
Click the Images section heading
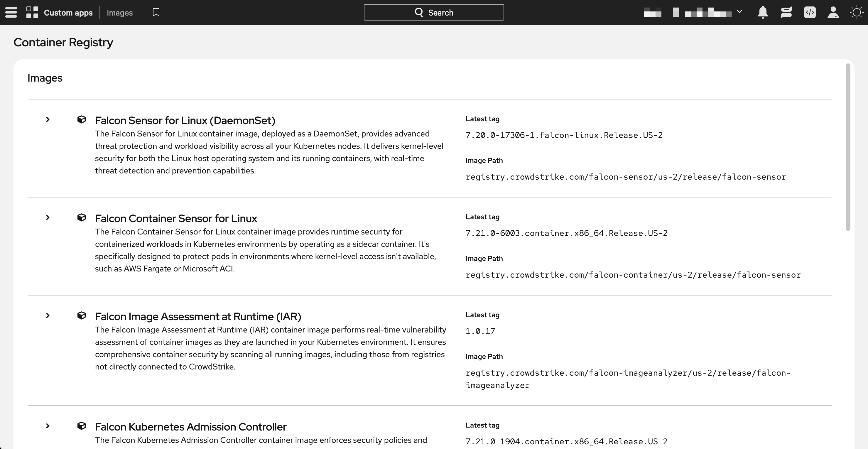[x=45, y=78]
